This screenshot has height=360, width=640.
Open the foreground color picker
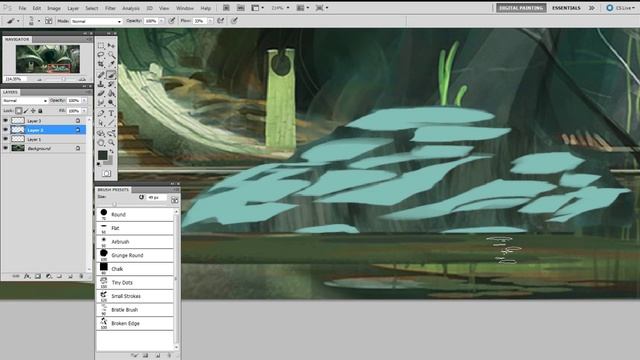coord(102,155)
